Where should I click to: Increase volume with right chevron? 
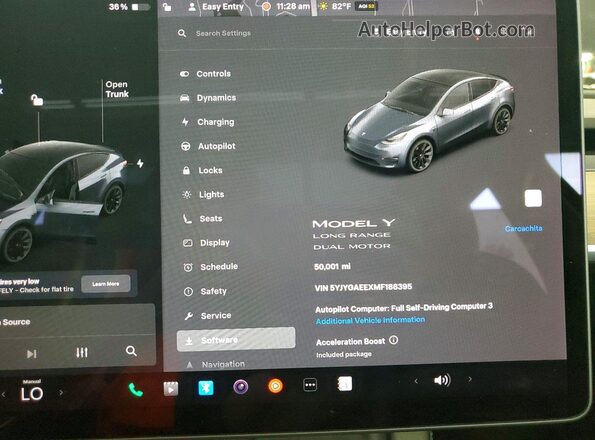pos(470,379)
